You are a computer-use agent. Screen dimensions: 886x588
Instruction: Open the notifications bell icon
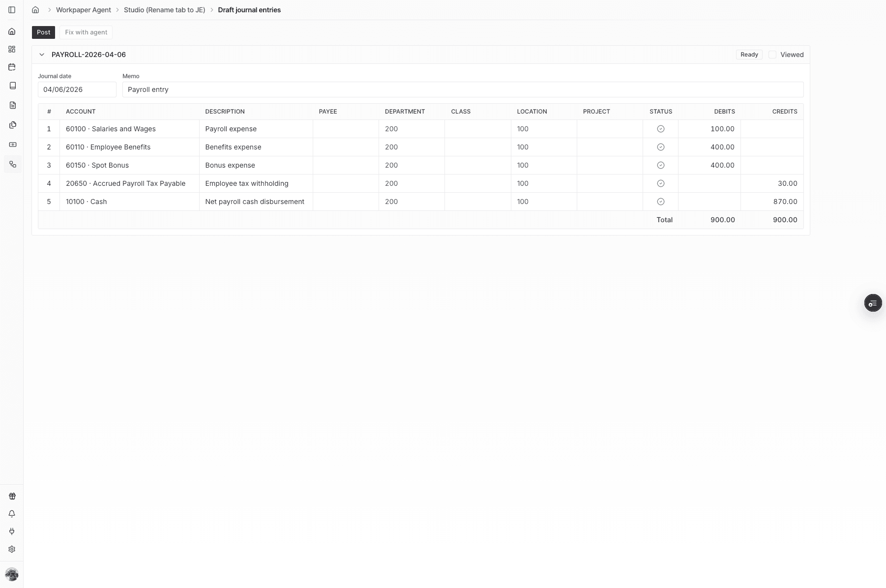click(12, 514)
